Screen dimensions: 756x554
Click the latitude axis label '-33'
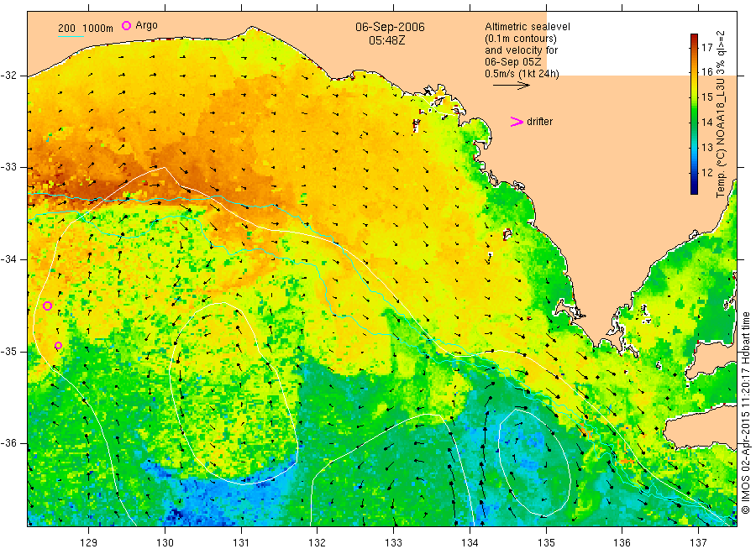click(x=9, y=167)
